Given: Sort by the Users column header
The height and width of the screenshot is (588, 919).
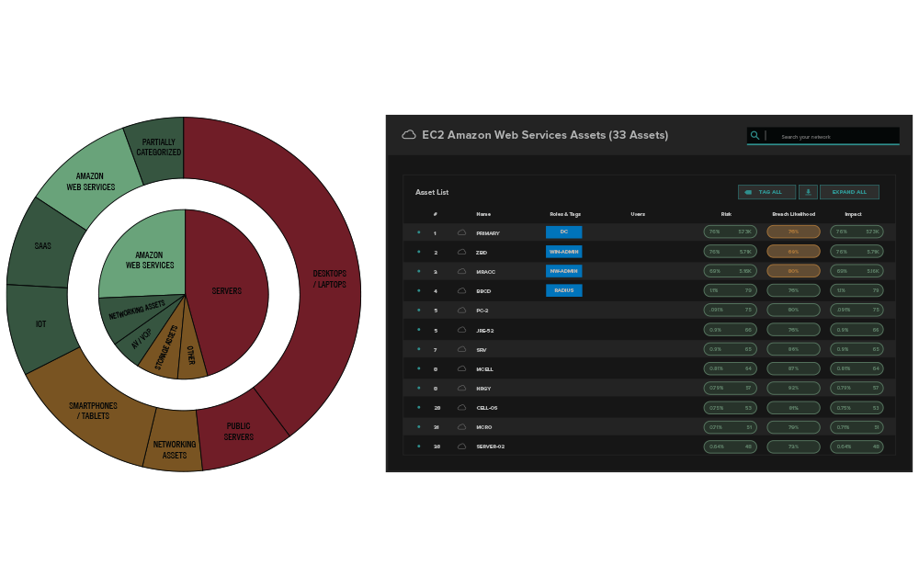Looking at the screenshot, I should point(638,214).
